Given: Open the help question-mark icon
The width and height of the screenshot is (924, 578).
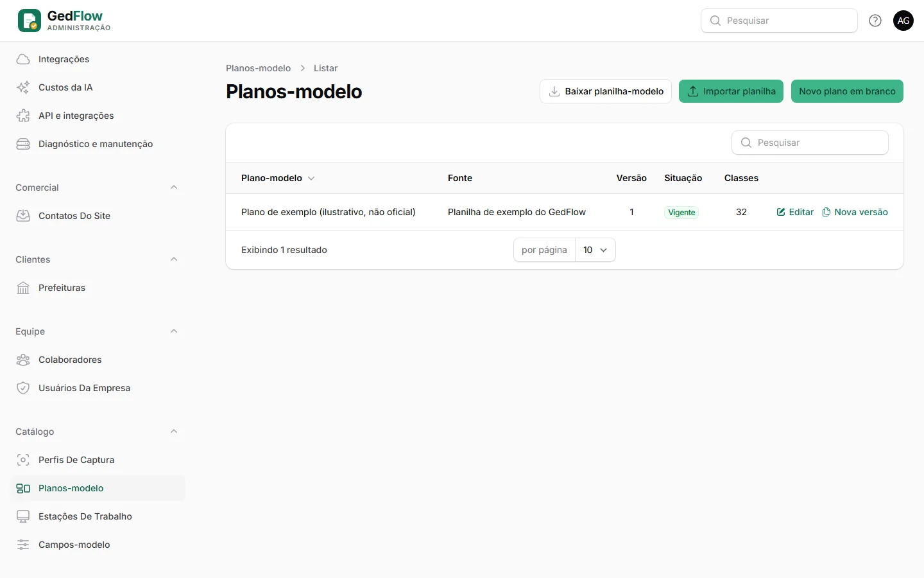Looking at the screenshot, I should pos(875,21).
